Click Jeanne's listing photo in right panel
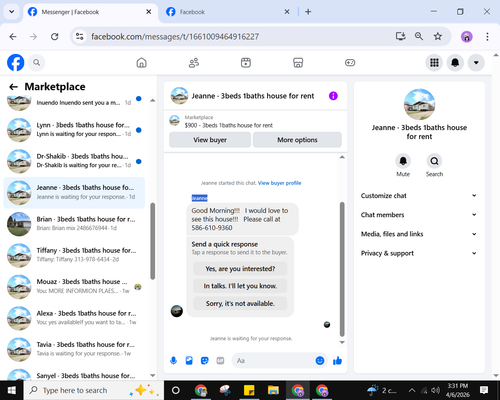 [x=419, y=104]
